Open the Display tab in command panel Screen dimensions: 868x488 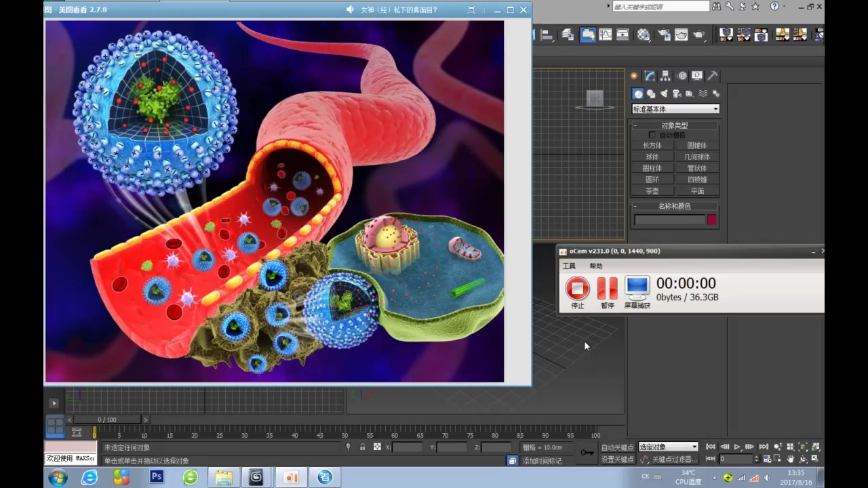pyautogui.click(x=696, y=76)
